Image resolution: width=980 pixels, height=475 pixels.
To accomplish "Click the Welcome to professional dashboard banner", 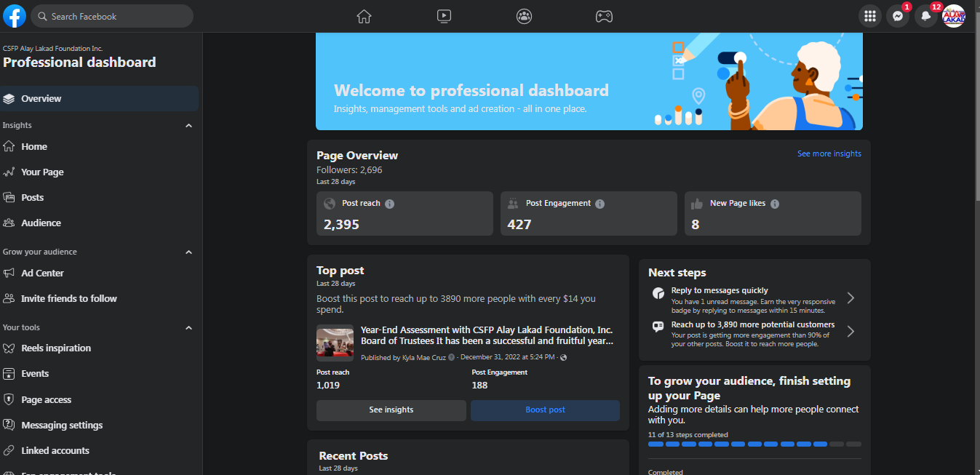I will click(x=589, y=81).
